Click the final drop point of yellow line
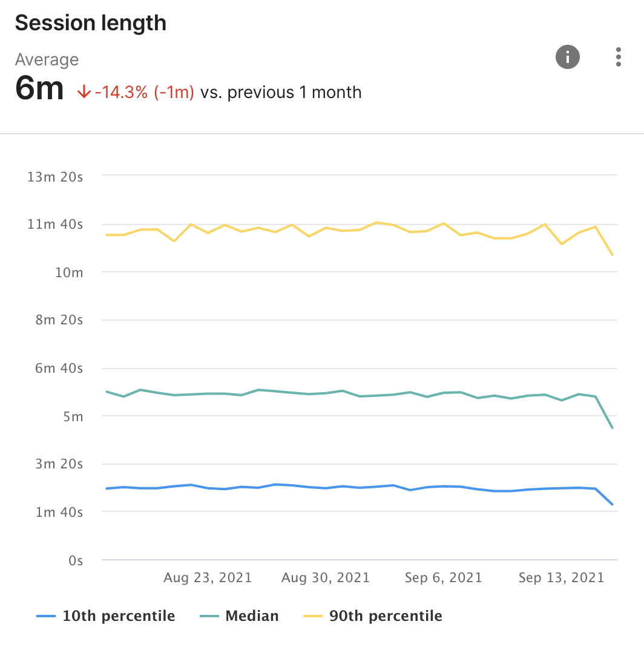This screenshot has width=644, height=656. (613, 255)
